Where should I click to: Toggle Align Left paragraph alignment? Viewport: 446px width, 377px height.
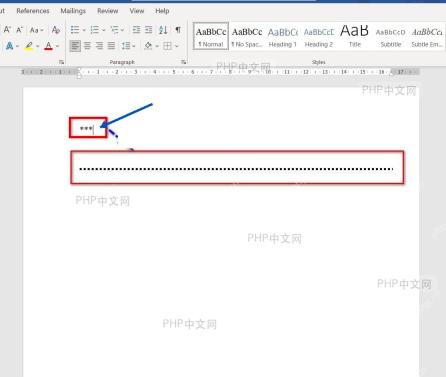coord(75,46)
